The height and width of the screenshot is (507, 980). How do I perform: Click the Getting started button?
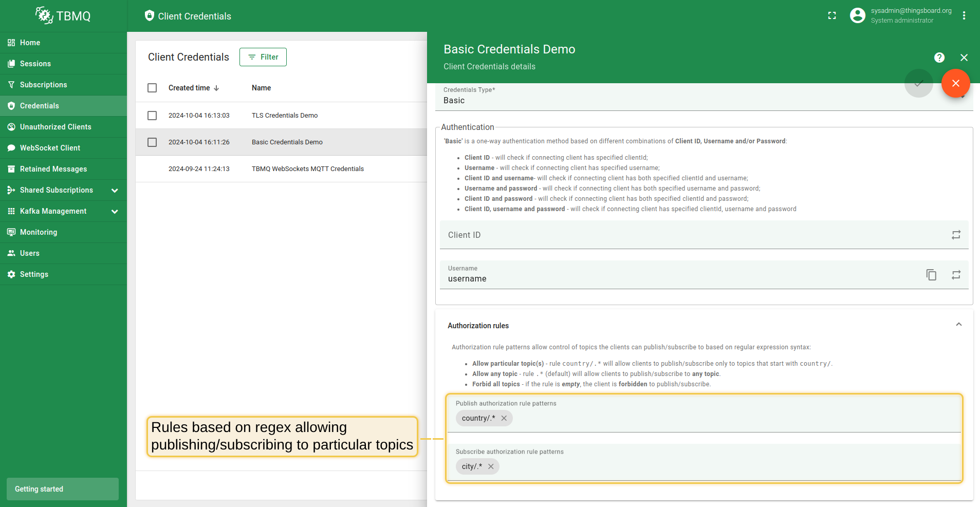pos(63,489)
